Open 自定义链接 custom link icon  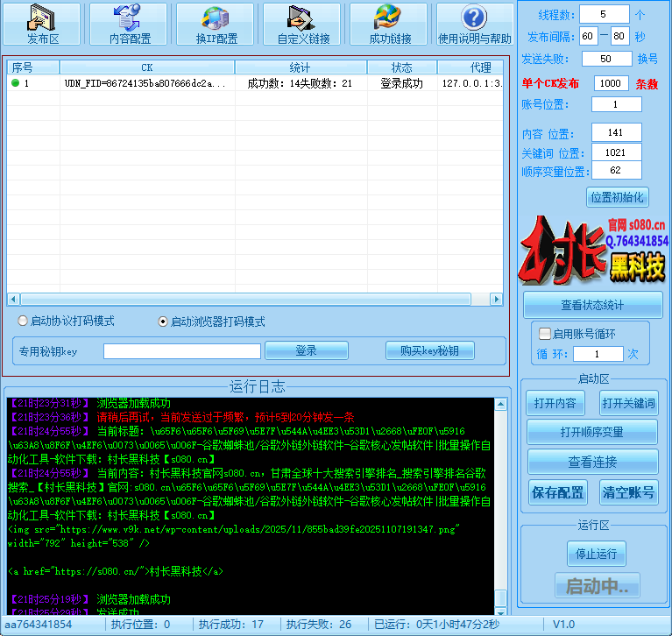point(301,24)
